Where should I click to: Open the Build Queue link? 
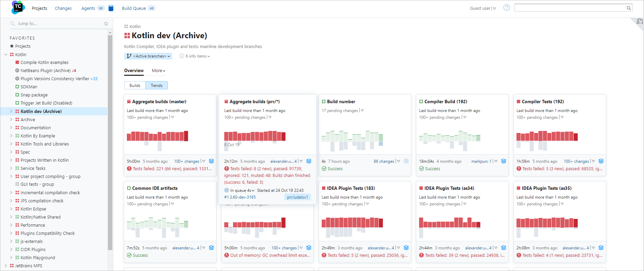point(134,8)
